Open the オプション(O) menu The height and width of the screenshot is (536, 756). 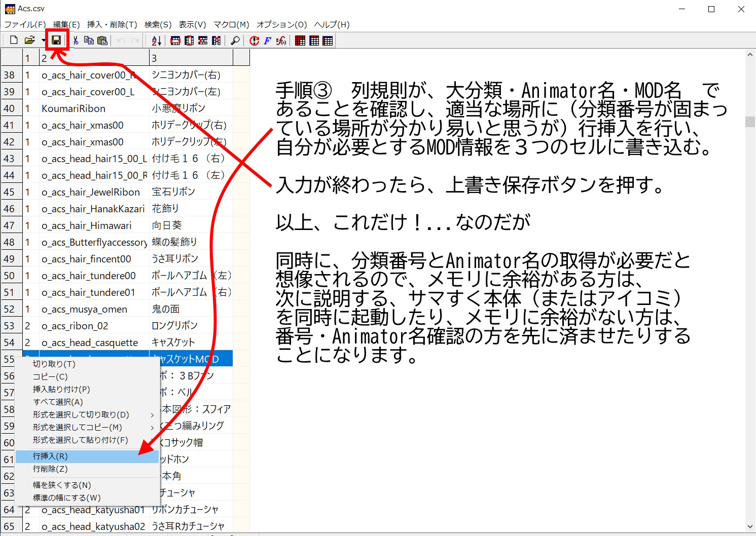point(282,24)
